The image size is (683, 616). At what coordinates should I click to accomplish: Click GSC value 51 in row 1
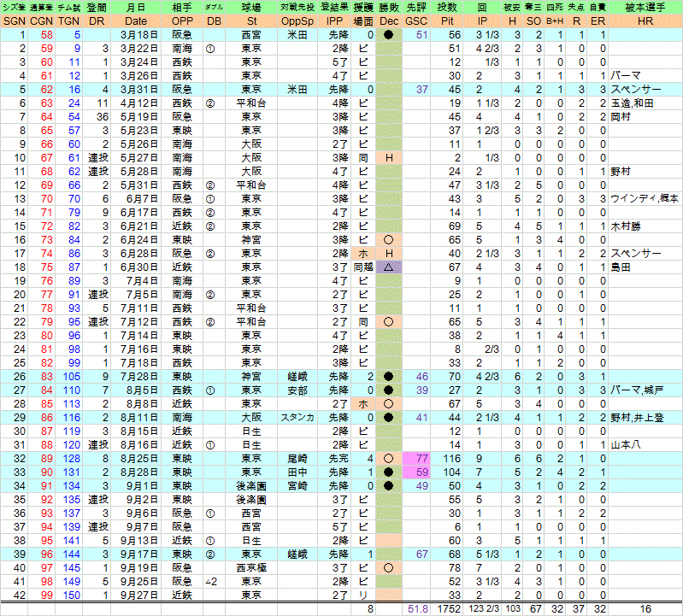tap(421, 35)
